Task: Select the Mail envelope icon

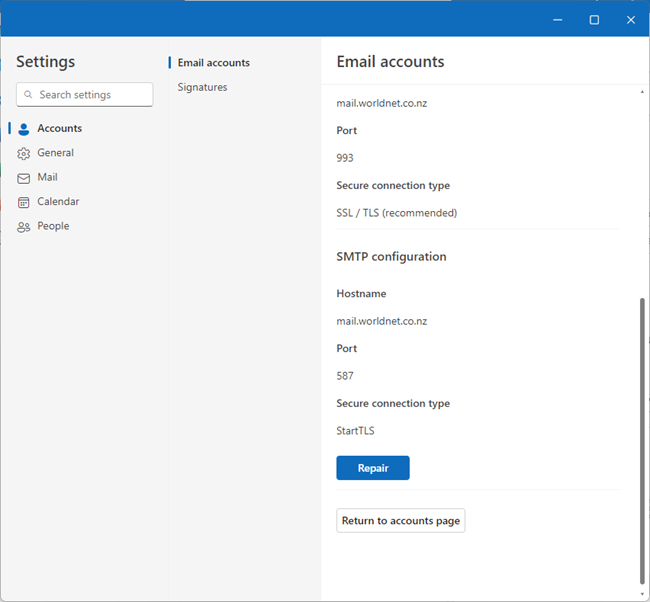Action: tap(24, 178)
